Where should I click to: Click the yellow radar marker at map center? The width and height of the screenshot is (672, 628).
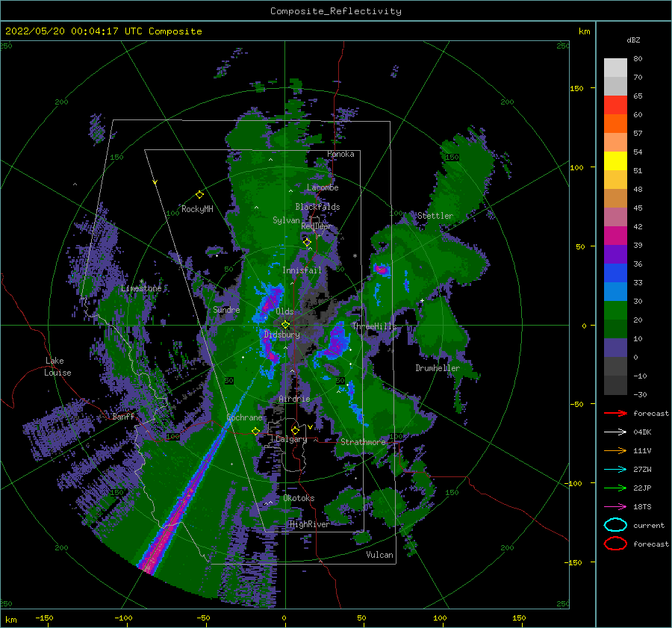click(285, 325)
